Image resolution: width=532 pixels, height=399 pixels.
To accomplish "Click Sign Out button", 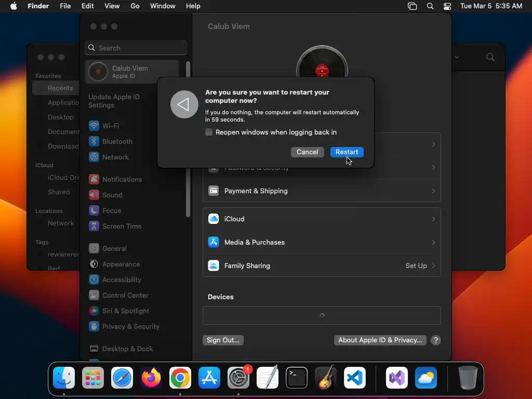I will pyautogui.click(x=223, y=340).
